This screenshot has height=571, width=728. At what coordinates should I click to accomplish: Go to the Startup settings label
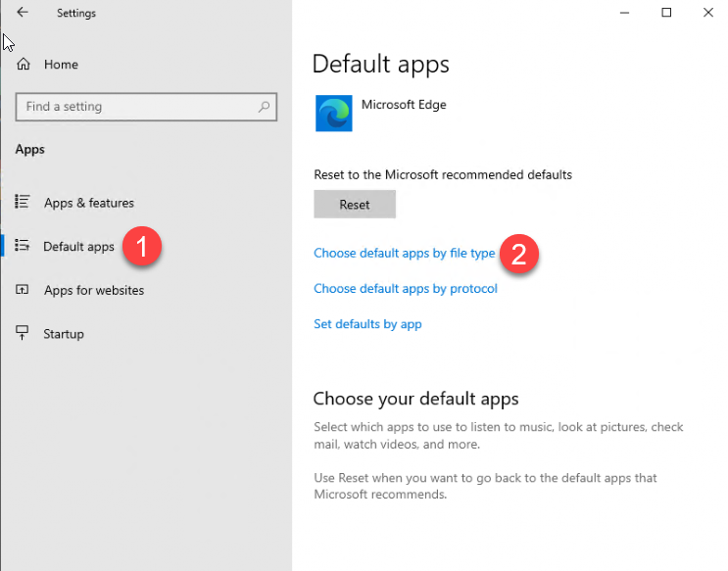click(64, 334)
